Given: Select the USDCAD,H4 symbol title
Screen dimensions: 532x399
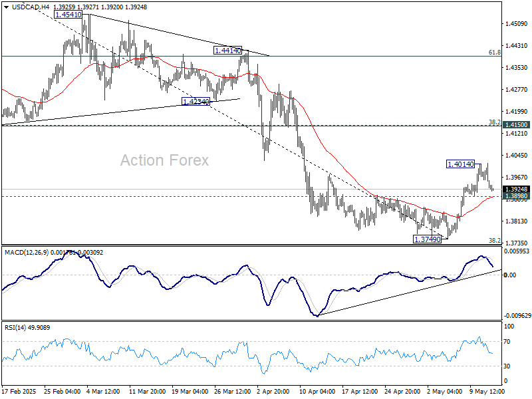Looking at the screenshot, I should (30, 7).
